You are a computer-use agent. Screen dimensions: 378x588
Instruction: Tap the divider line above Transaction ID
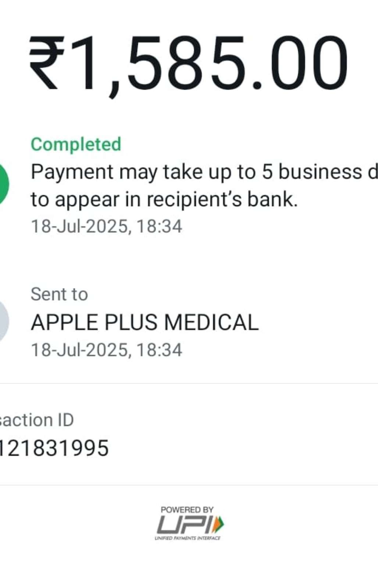(x=189, y=383)
